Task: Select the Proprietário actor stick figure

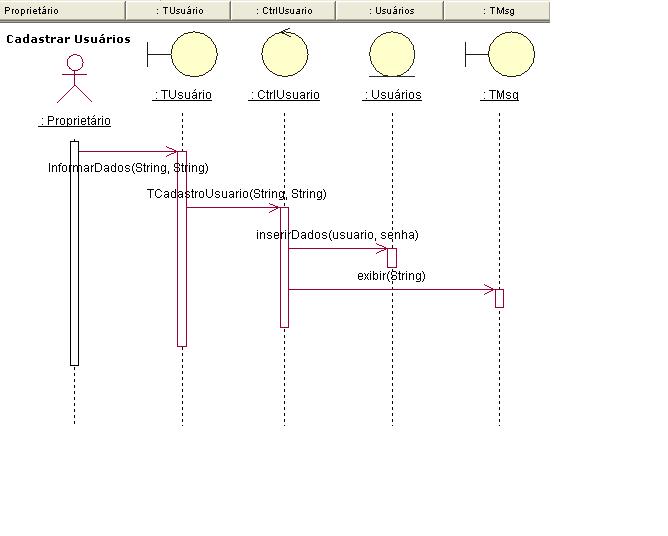Action: point(74,80)
